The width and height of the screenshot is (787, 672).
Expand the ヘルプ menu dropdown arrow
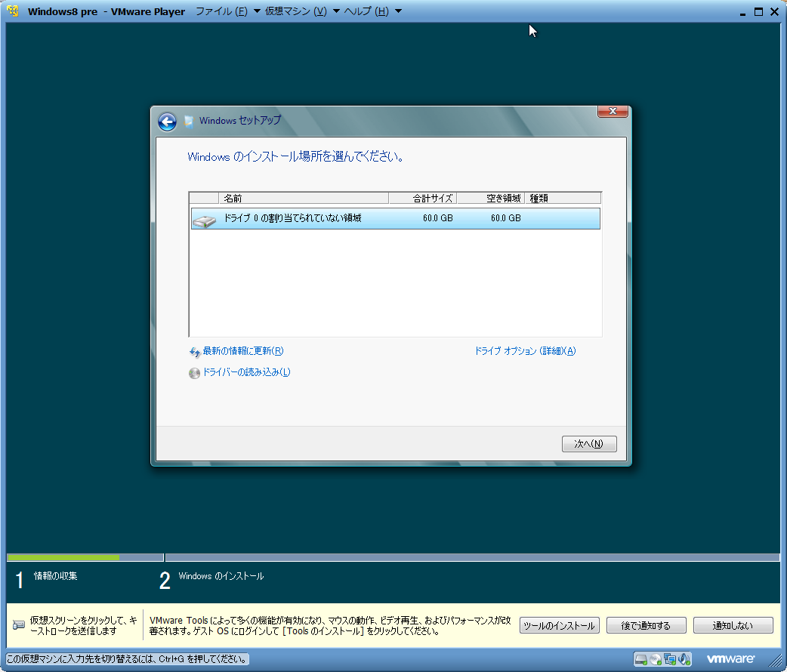point(399,11)
